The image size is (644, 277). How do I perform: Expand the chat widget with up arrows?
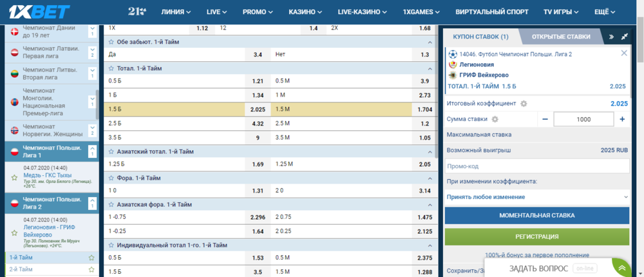tap(622, 269)
